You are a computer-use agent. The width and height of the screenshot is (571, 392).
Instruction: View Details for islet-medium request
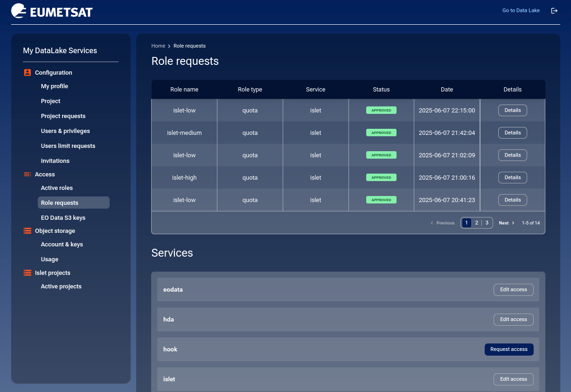tap(513, 133)
